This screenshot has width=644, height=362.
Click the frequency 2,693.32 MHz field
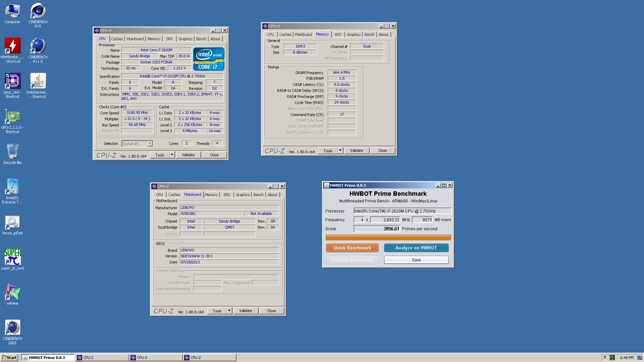385,220
